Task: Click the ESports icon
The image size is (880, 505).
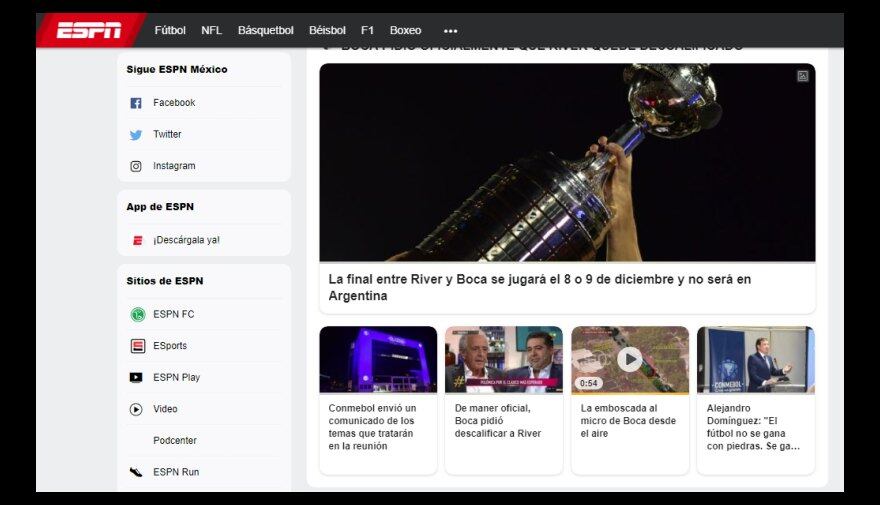Action: click(x=138, y=346)
